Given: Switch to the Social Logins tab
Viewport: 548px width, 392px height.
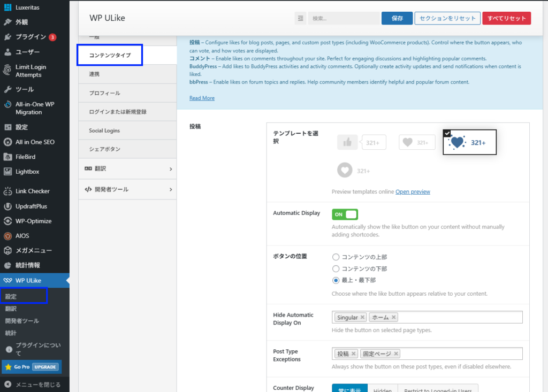Looking at the screenshot, I should pyautogui.click(x=104, y=130).
